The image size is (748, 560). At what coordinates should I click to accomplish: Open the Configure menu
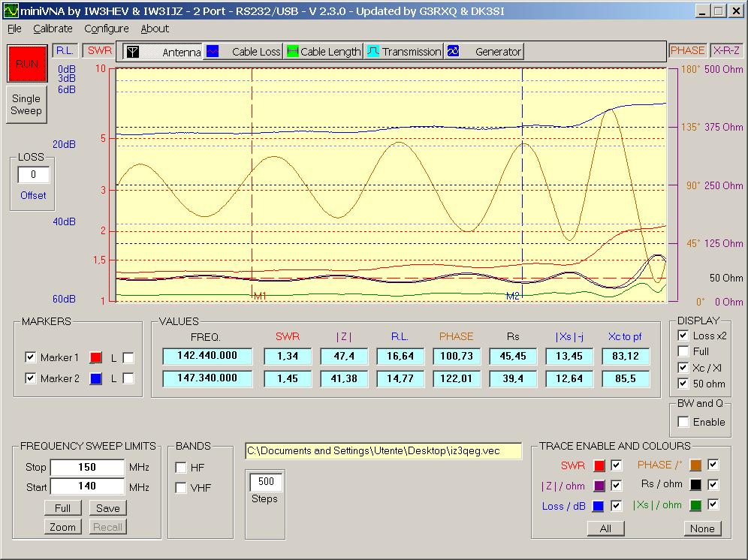[107, 29]
